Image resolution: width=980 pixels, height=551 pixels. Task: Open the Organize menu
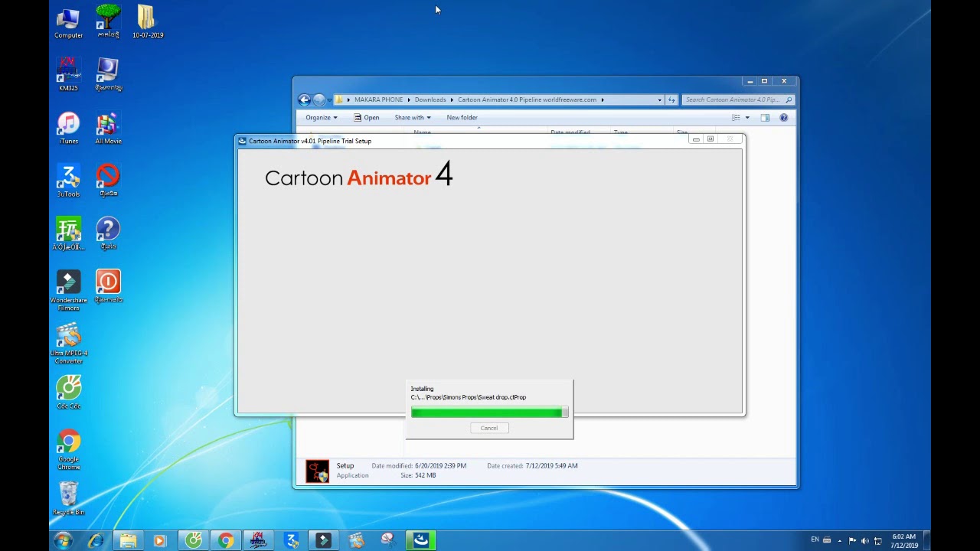[321, 117]
